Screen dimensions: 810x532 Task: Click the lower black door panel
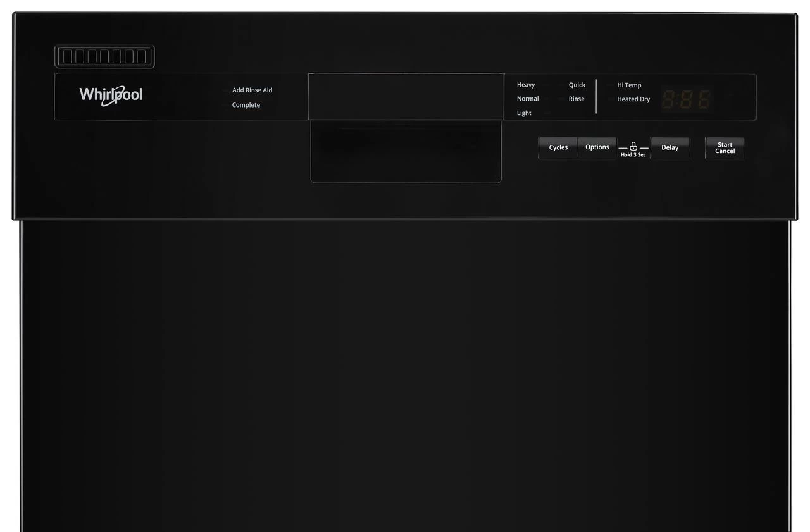[x=405, y=380]
